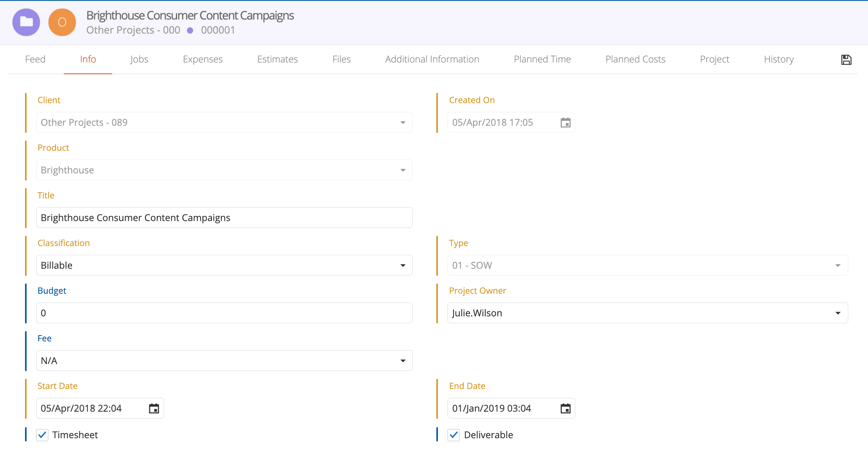This screenshot has width=868, height=464.
Task: Open the Created On calendar picker
Action: point(565,123)
